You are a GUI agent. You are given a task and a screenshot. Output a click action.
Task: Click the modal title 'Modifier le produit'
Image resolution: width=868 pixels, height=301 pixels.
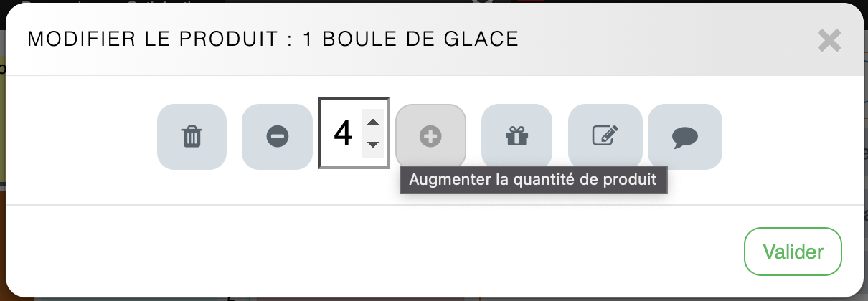pos(273,39)
